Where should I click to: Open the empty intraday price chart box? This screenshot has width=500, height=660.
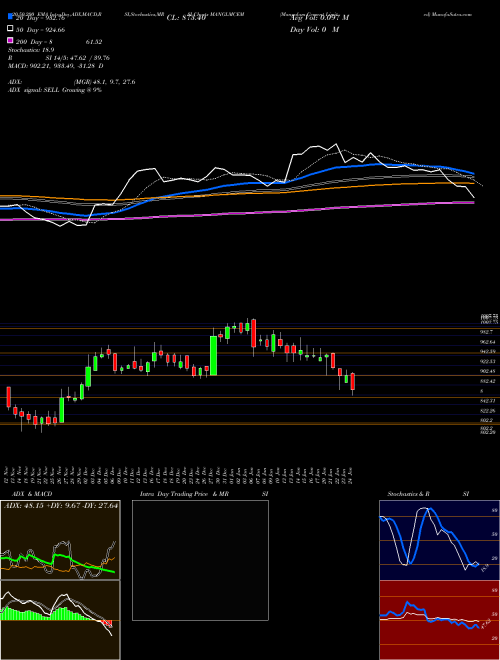click(200, 560)
